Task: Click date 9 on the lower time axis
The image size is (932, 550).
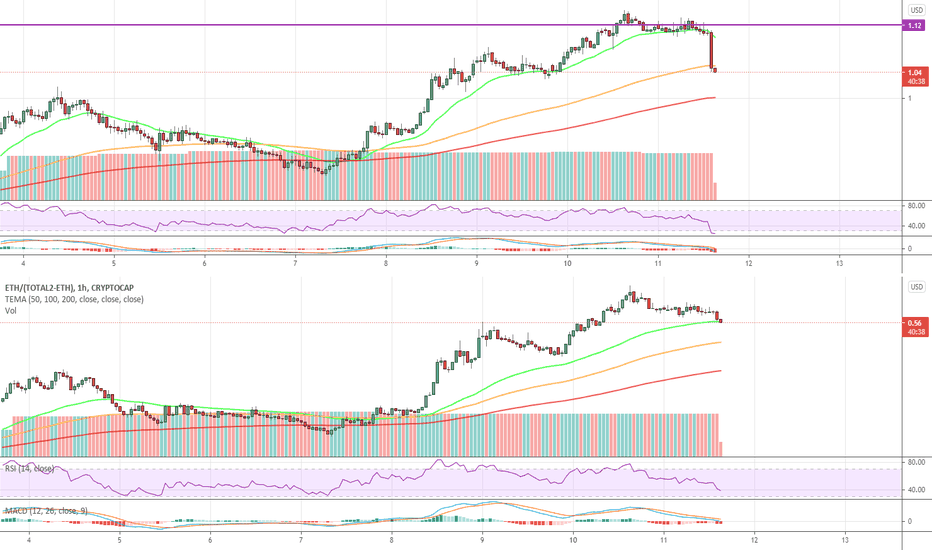Action: click(x=482, y=540)
